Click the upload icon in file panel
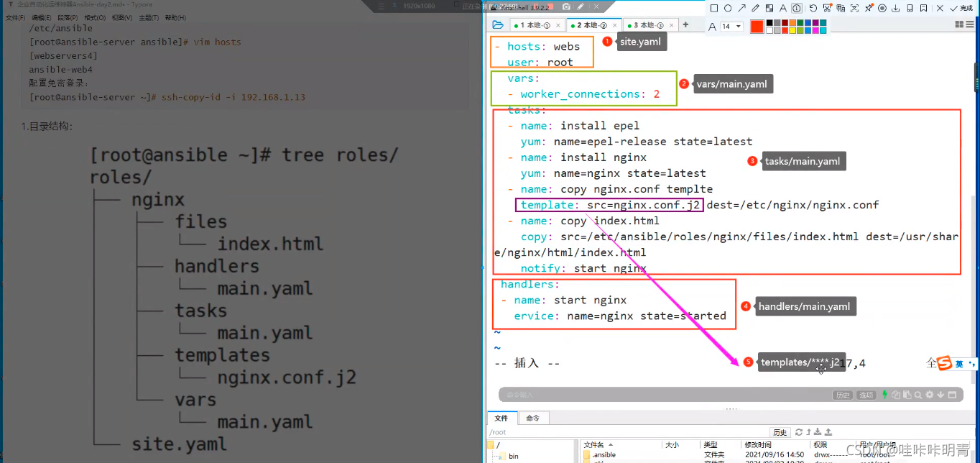 point(828,432)
